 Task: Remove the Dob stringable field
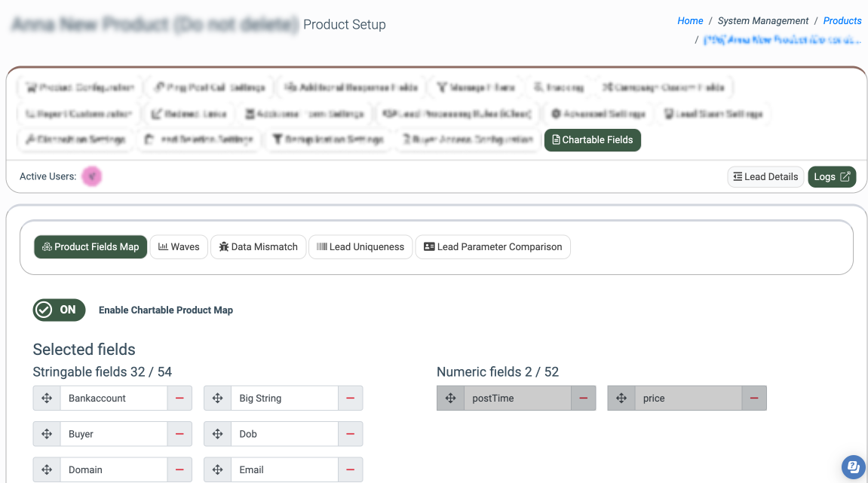click(350, 434)
